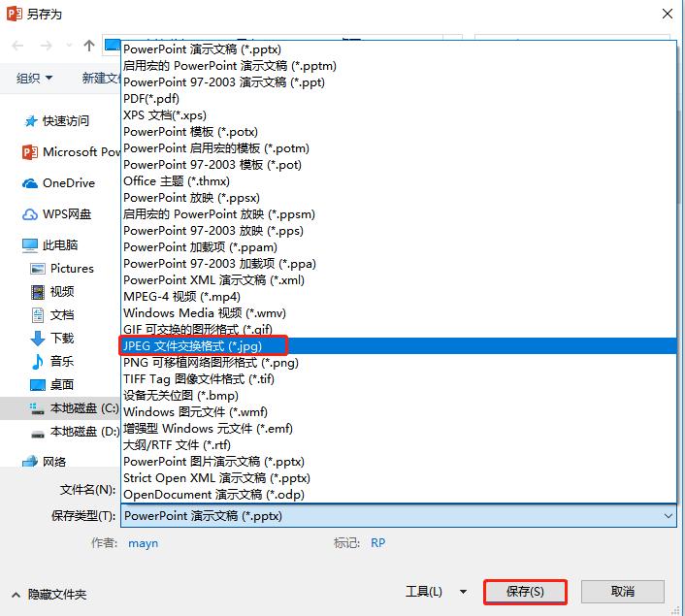Select PowerPoint 97-2003 放映 (*.pps)
This screenshot has height=616, width=685.
(x=399, y=231)
